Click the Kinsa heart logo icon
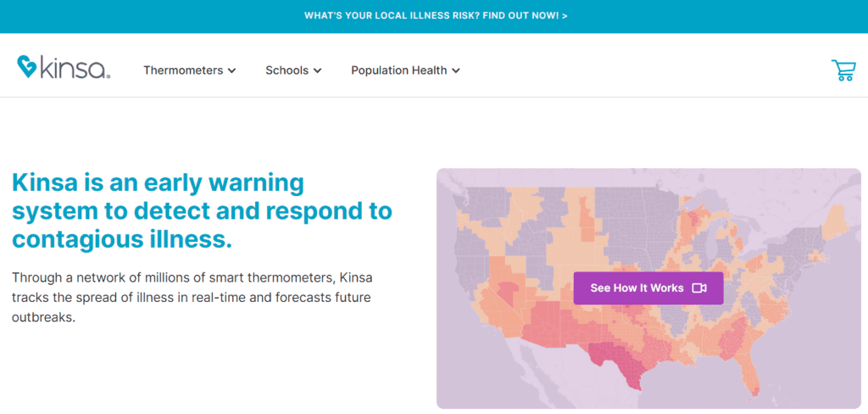868x414 pixels. 26,66
